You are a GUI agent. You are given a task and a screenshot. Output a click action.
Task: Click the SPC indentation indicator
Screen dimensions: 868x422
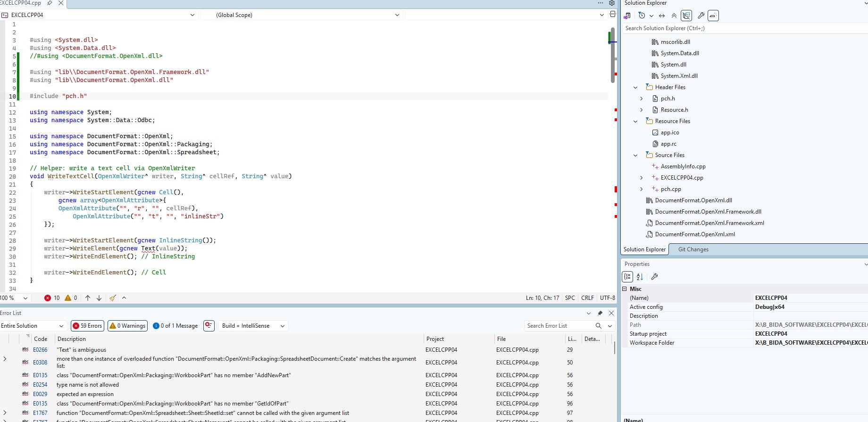click(570, 298)
